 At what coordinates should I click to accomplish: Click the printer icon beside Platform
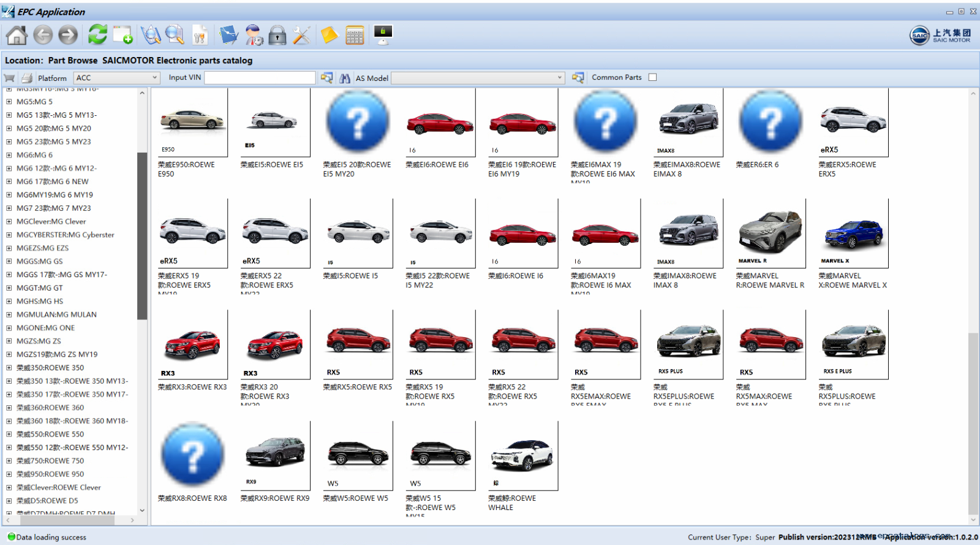(27, 78)
